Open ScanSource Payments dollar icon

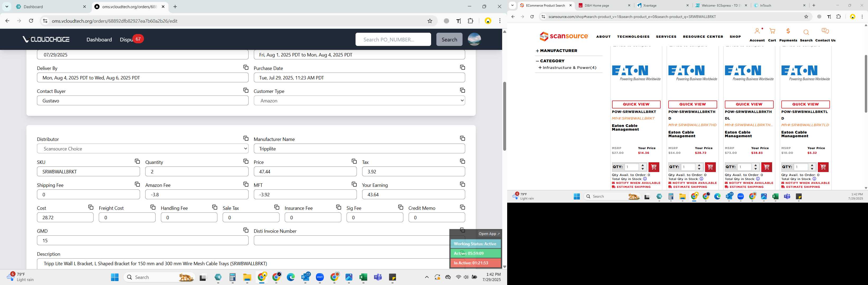point(788,31)
